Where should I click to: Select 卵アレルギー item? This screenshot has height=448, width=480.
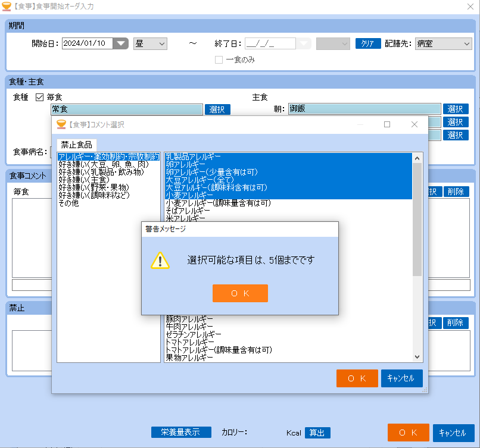pyautogui.click(x=288, y=165)
